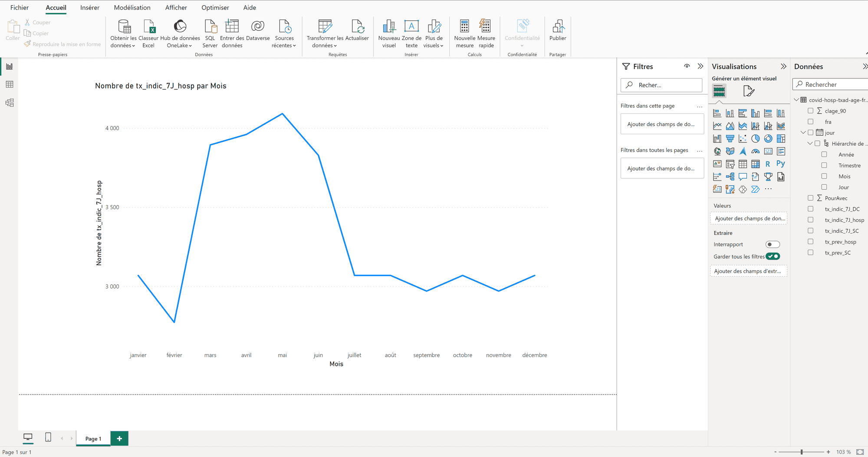The height and width of the screenshot is (457, 868).
Task: Select the Page 1 tab
Action: pos(93,438)
